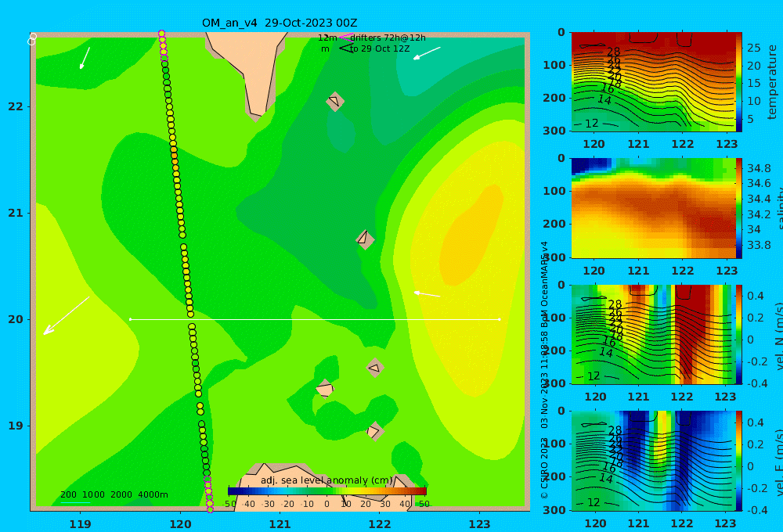Click the topmost magenta circle of the track
783x532 pixels.
pos(161,34)
